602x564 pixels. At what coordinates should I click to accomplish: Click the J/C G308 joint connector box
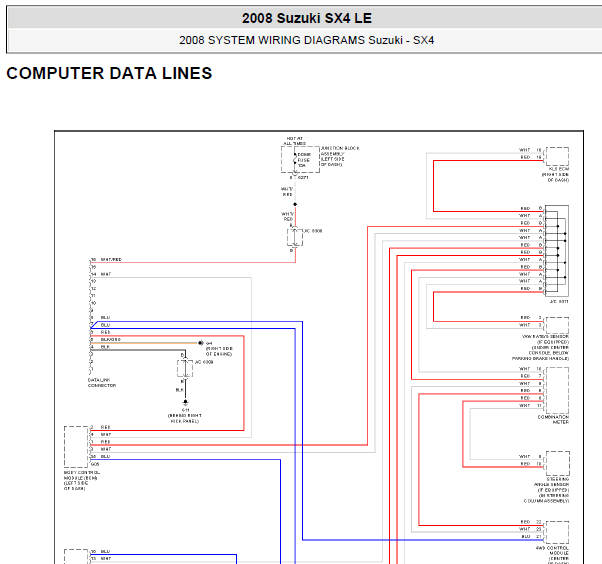pyautogui.click(x=295, y=237)
